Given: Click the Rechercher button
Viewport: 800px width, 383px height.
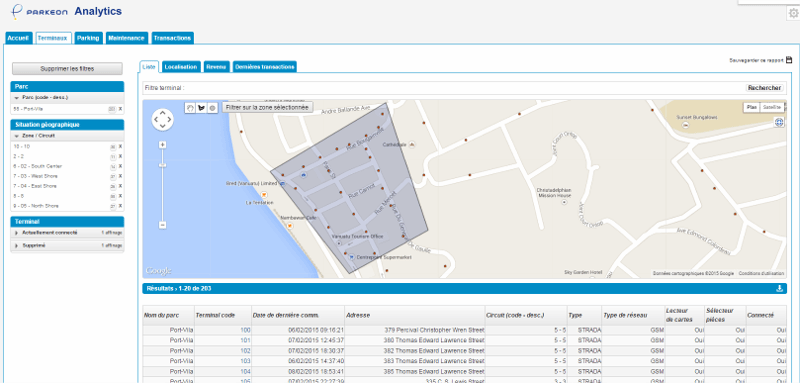Looking at the screenshot, I should [x=764, y=88].
